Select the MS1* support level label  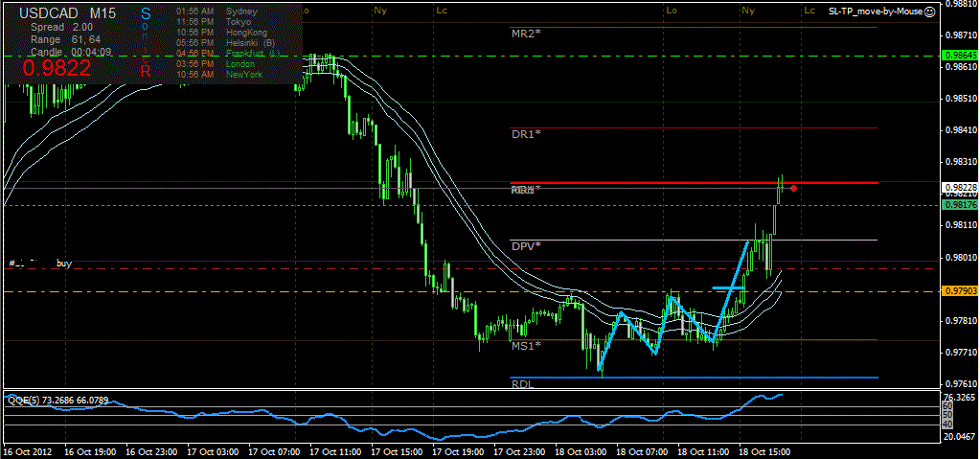point(526,346)
